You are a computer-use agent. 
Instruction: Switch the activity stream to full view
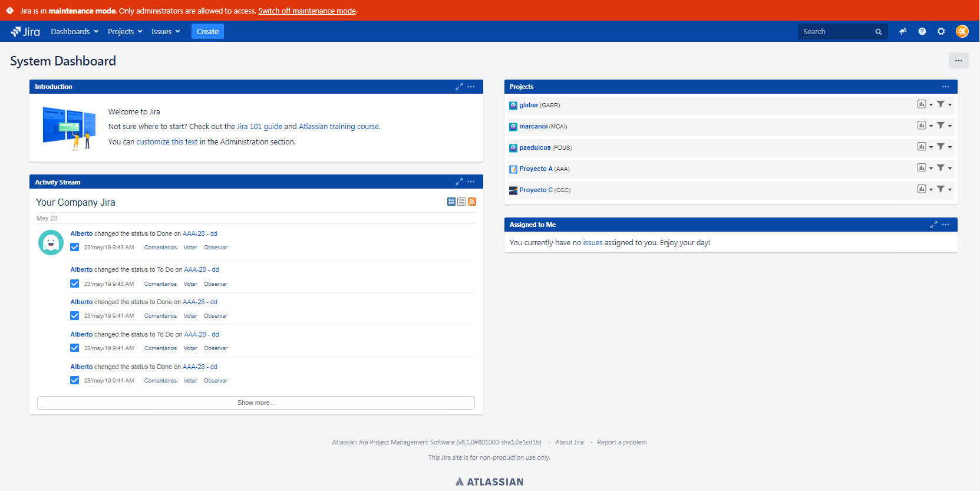pyautogui.click(x=451, y=202)
